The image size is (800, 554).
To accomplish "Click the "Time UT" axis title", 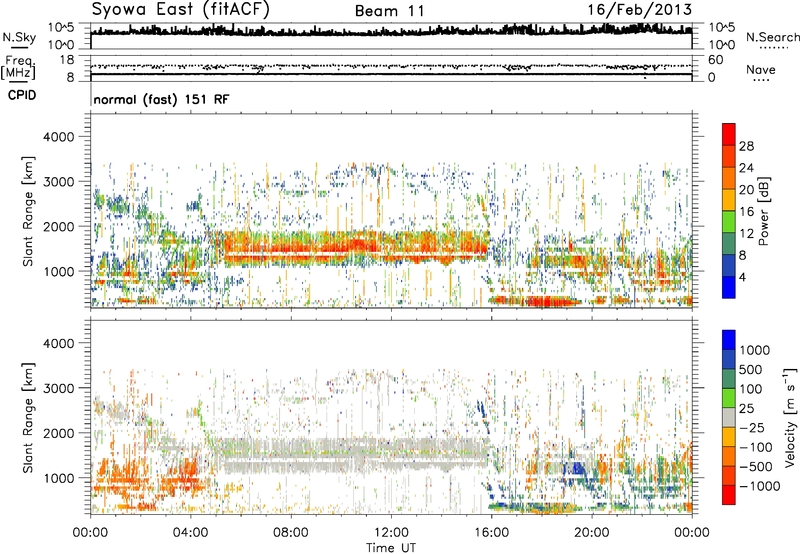I will [x=391, y=548].
